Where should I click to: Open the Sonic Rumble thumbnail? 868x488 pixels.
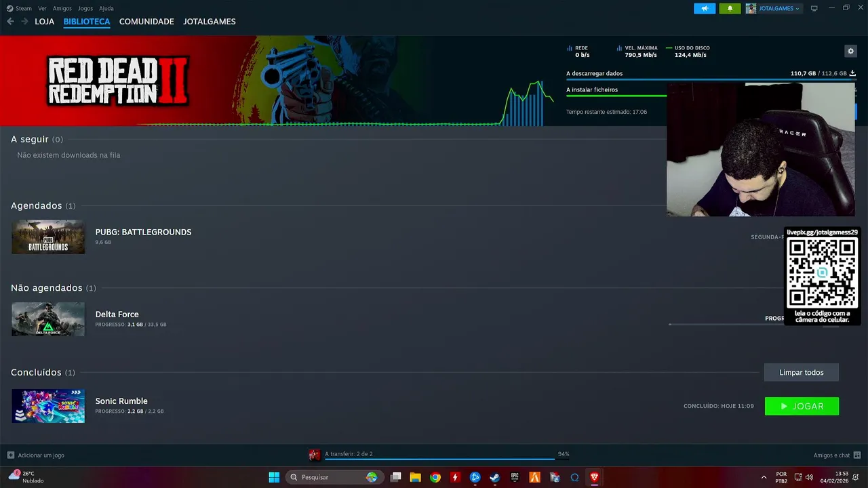click(x=48, y=406)
